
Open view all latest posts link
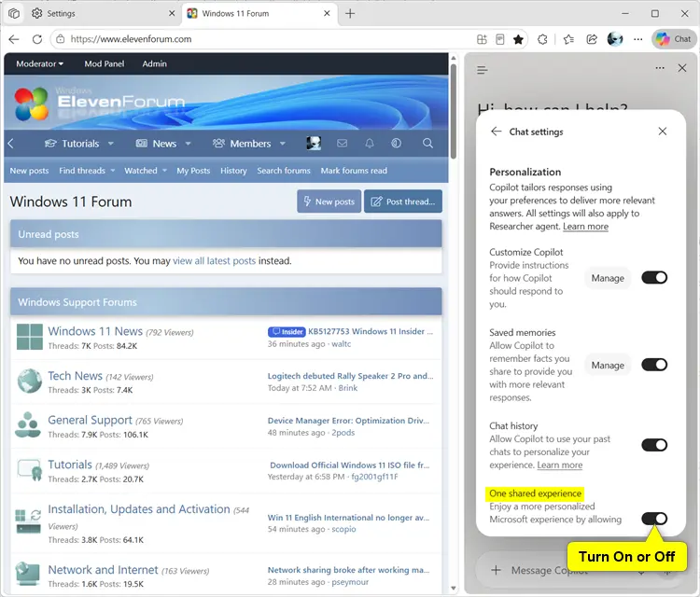tap(215, 260)
